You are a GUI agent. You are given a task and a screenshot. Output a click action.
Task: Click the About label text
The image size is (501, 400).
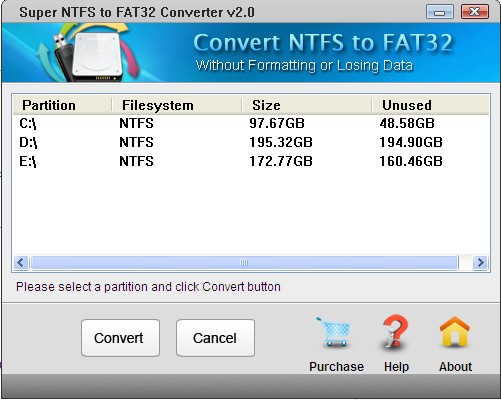tap(455, 367)
